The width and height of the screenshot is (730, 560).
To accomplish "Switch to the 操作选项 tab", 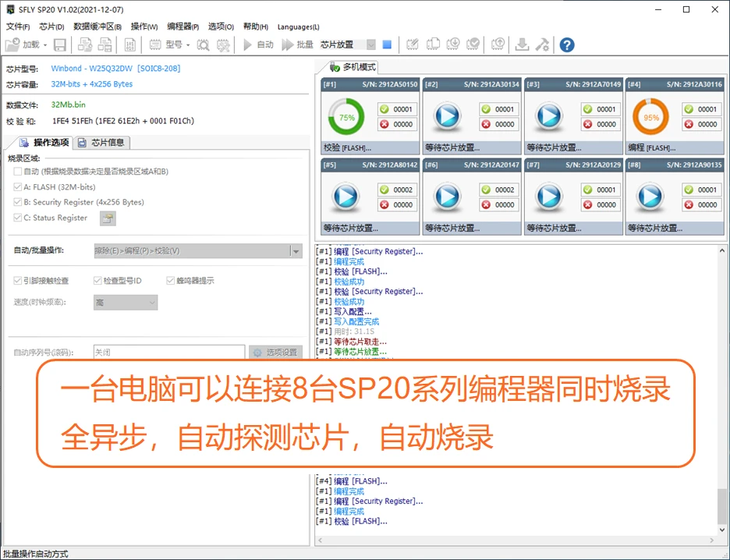I will [x=44, y=143].
